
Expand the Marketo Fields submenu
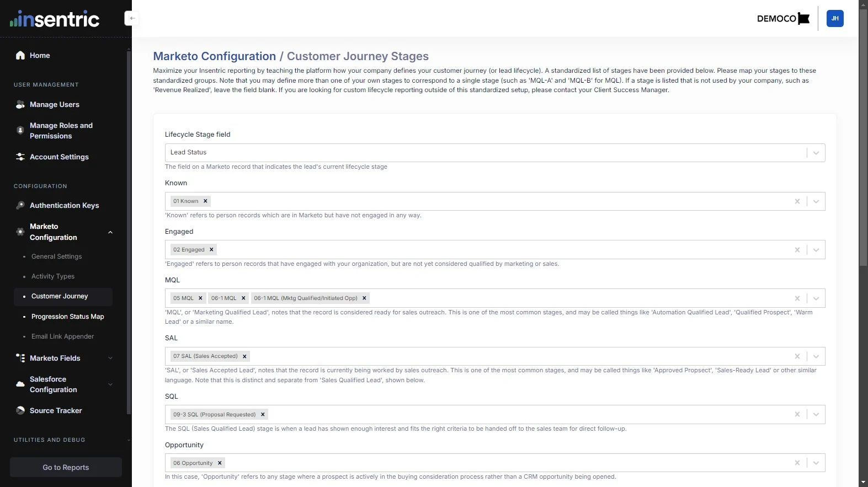coord(110,358)
